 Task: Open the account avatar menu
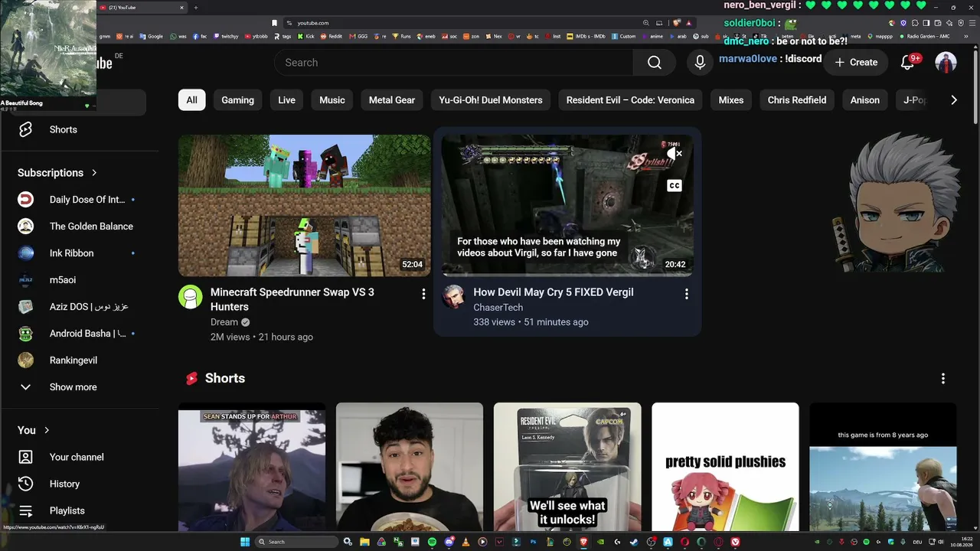coord(946,63)
